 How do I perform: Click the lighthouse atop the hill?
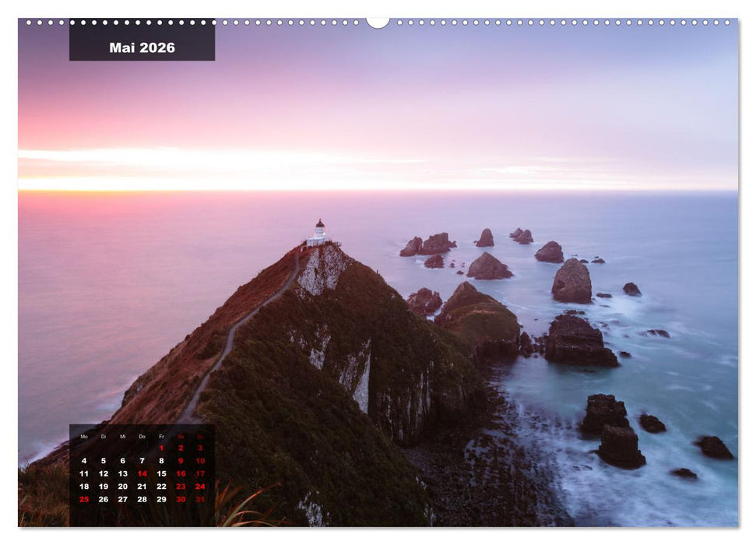[321, 230]
